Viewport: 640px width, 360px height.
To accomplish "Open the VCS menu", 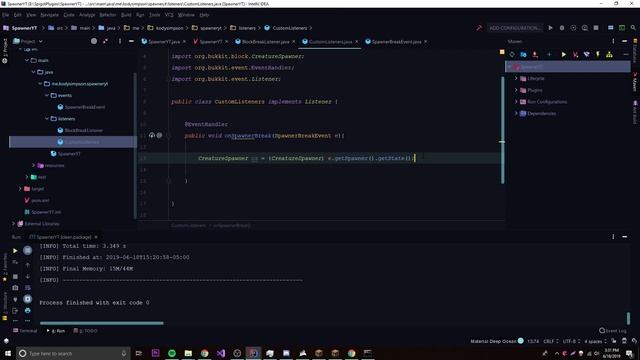I will tap(169, 15).
